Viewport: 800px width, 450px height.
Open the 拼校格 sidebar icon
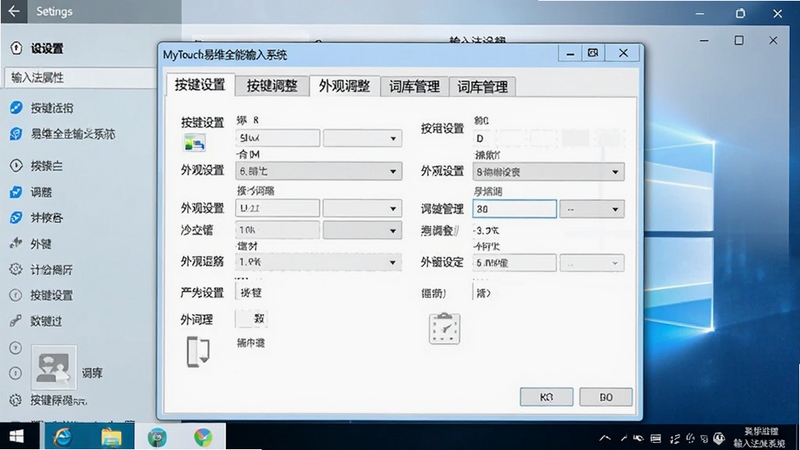click(x=16, y=217)
